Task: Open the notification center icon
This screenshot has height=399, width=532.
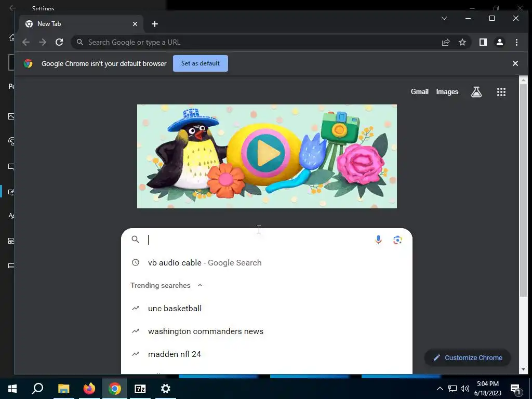Action: point(515,389)
